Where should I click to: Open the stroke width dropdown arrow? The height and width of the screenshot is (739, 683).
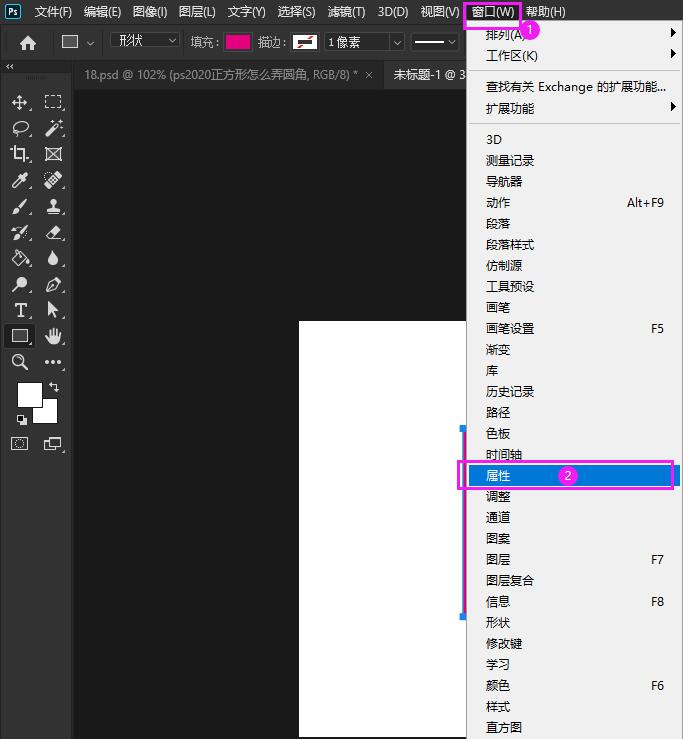[398, 42]
